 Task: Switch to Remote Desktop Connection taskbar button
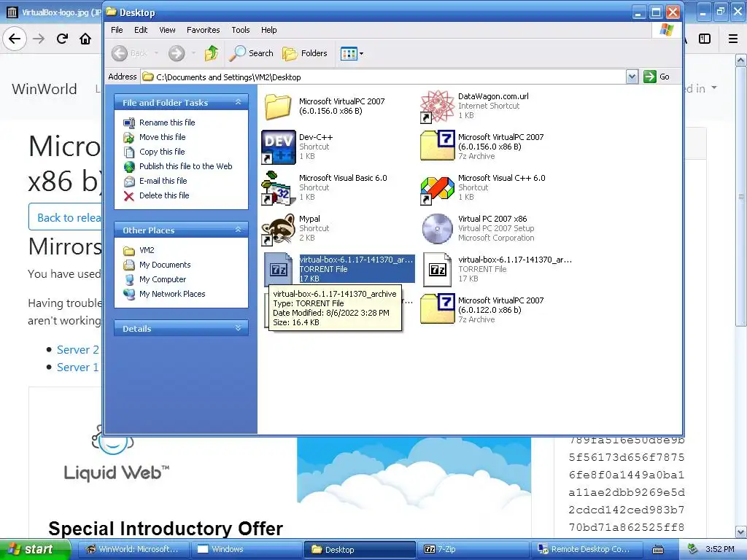pyautogui.click(x=586, y=549)
